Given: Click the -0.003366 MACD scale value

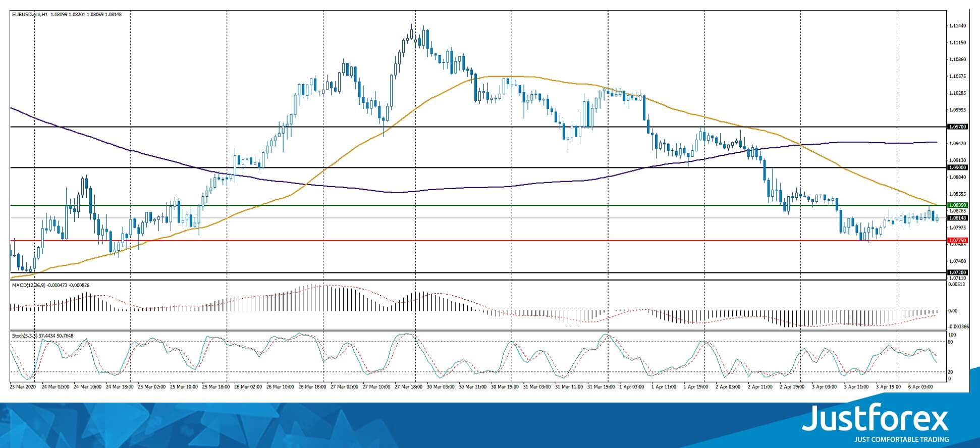Looking at the screenshot, I should click(x=958, y=327).
